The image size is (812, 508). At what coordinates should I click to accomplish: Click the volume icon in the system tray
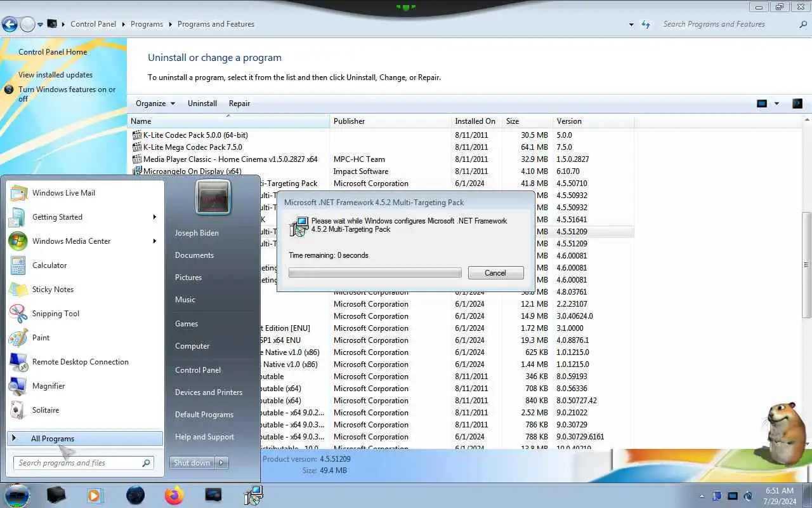(749, 496)
